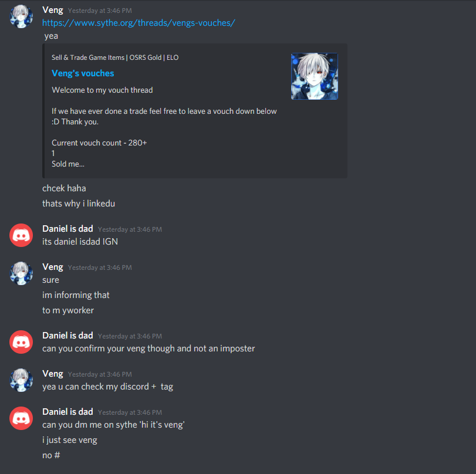476x474 pixels.
Task: Click the "Veng" username on the first message
Action: (52, 11)
